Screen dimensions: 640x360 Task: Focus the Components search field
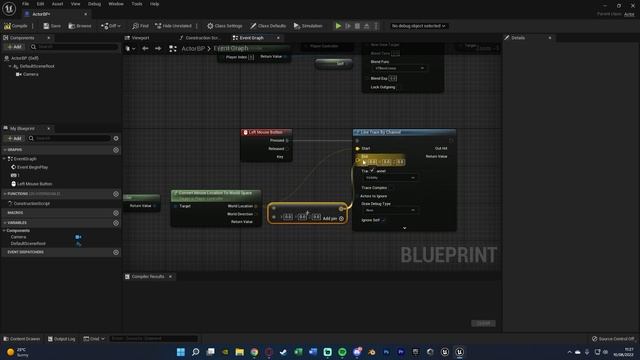coord(74,47)
